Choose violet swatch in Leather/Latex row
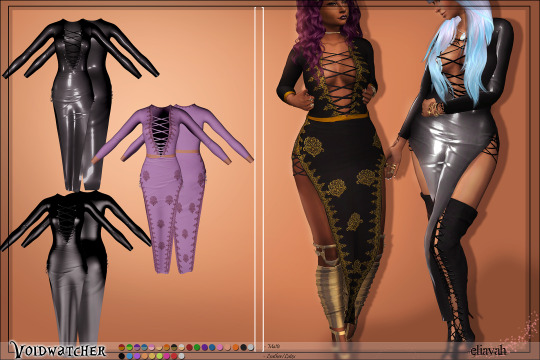The height and width of the screenshot is (360, 540). tap(137, 356)
